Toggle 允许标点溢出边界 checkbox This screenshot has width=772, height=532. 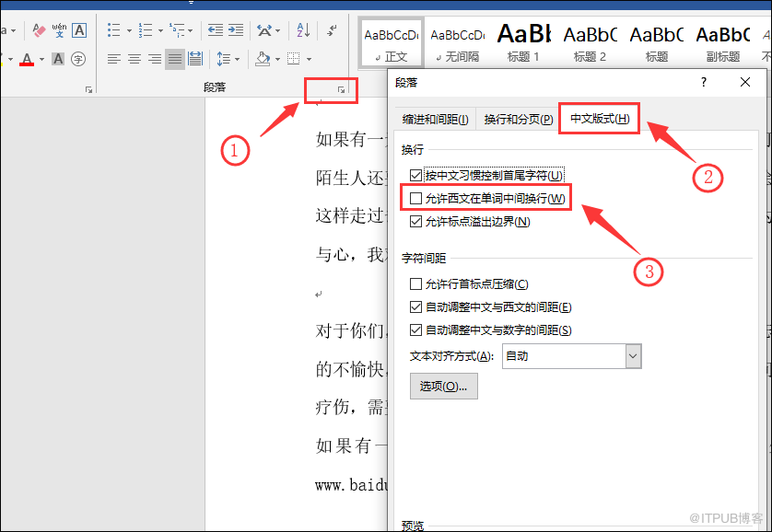coord(416,221)
